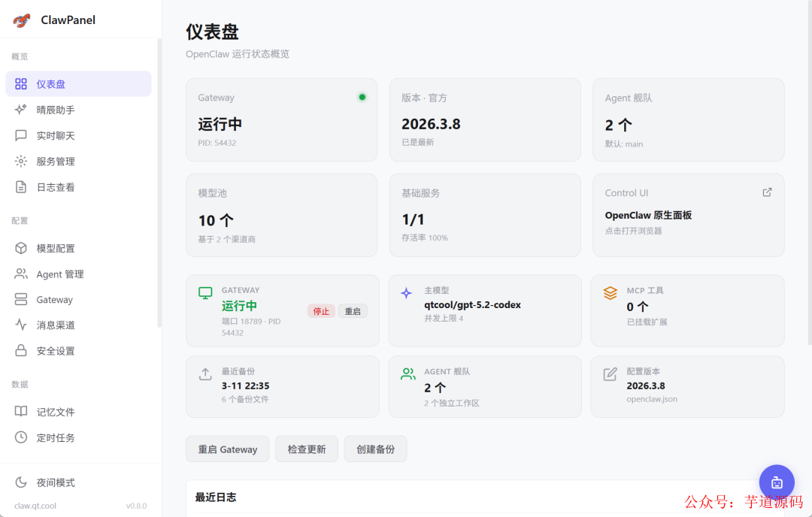Click the edit icon in 配置版本 card

610,374
